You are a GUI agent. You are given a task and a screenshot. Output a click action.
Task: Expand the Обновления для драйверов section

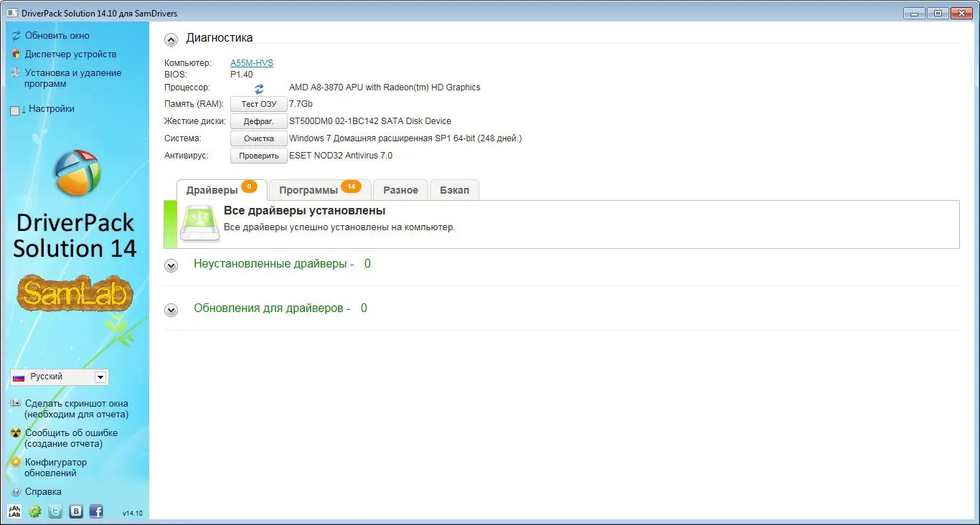171,311
